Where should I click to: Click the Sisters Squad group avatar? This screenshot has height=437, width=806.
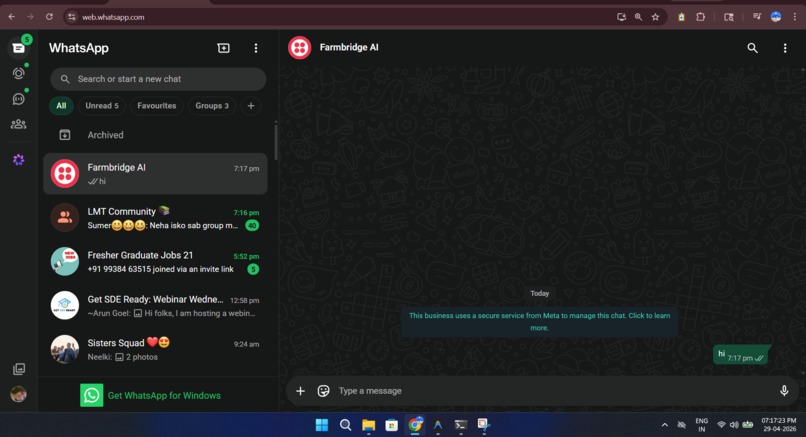click(65, 349)
